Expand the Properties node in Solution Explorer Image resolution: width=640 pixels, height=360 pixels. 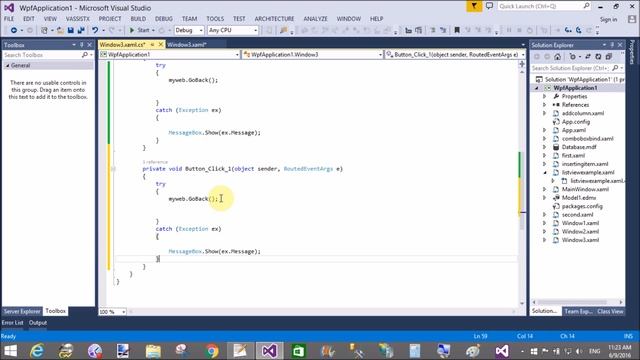544,96
